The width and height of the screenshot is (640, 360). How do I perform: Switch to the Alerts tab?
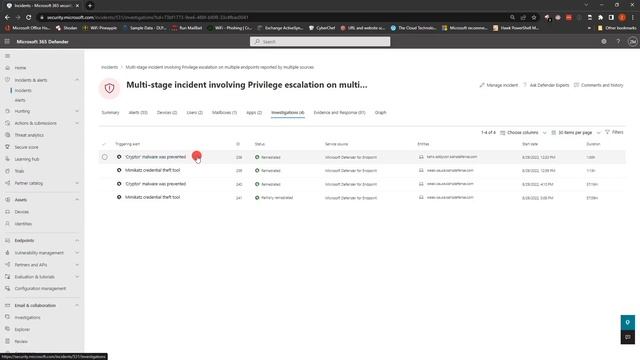[138, 113]
